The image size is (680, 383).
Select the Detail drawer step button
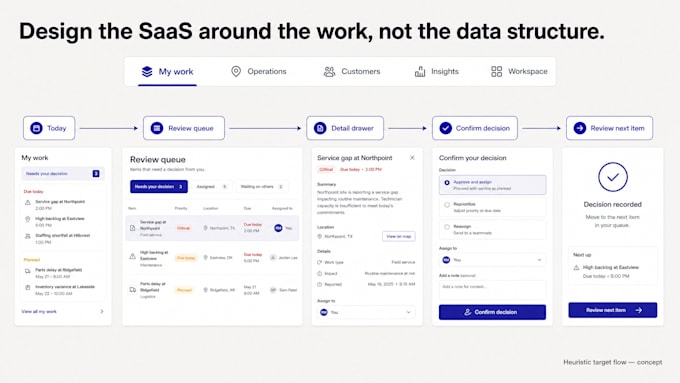[x=345, y=128]
